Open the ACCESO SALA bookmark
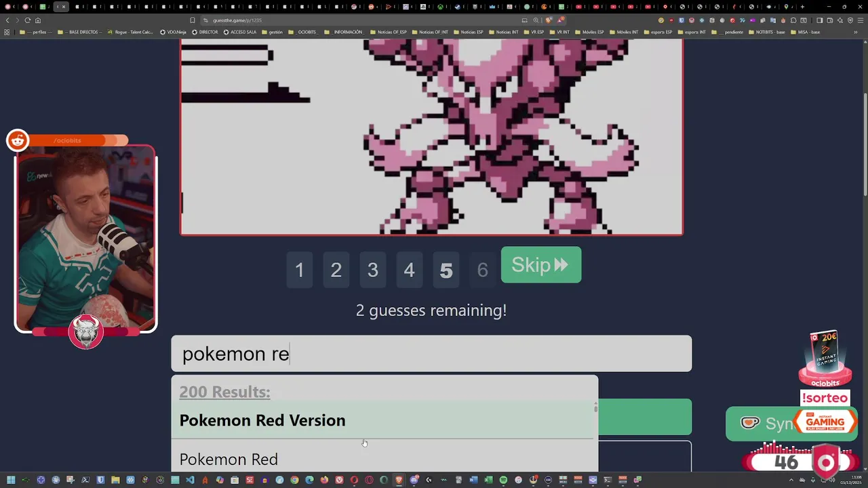Screen dimensions: 868x488 click(240, 32)
